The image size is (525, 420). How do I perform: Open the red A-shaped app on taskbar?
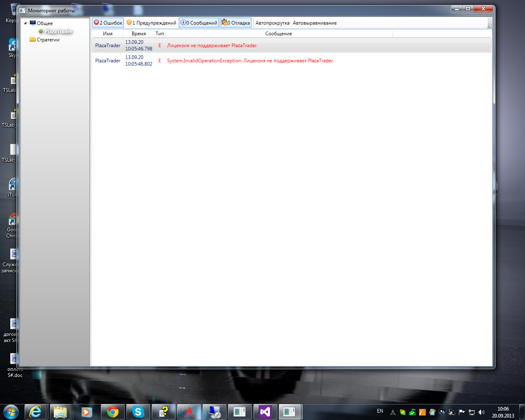[189, 412]
